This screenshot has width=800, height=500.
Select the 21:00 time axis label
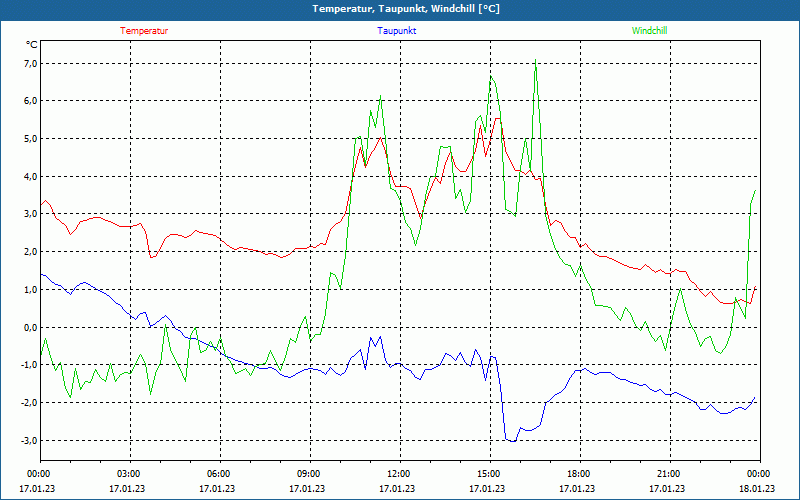click(x=668, y=474)
